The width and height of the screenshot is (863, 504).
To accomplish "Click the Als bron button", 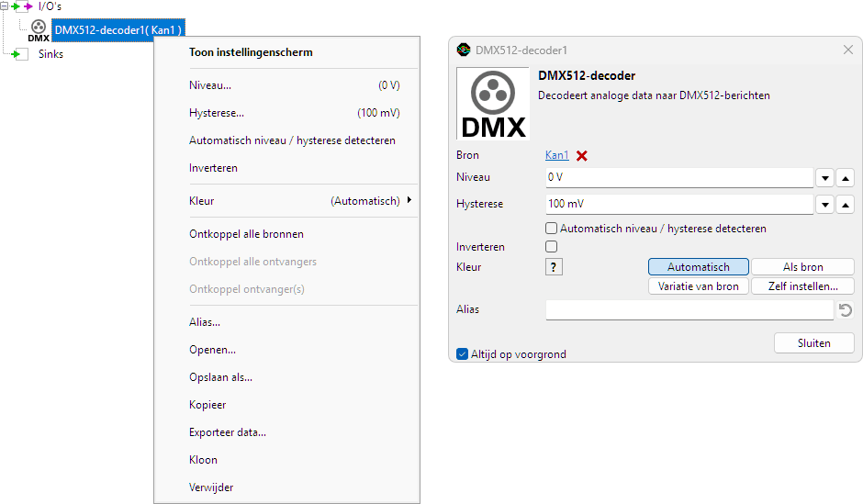I will 802,267.
